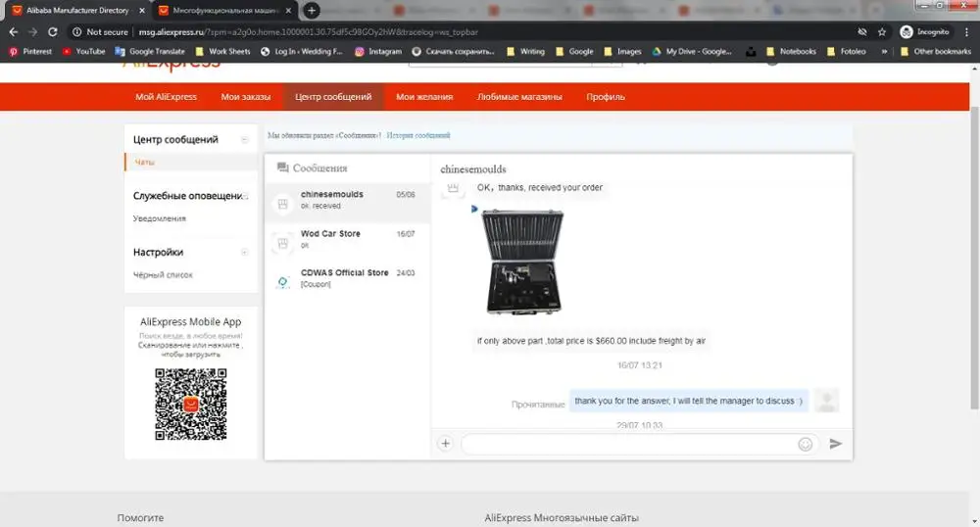Collapse Служебные оповещения section
Screen dimensions: 980x527
coord(245,196)
